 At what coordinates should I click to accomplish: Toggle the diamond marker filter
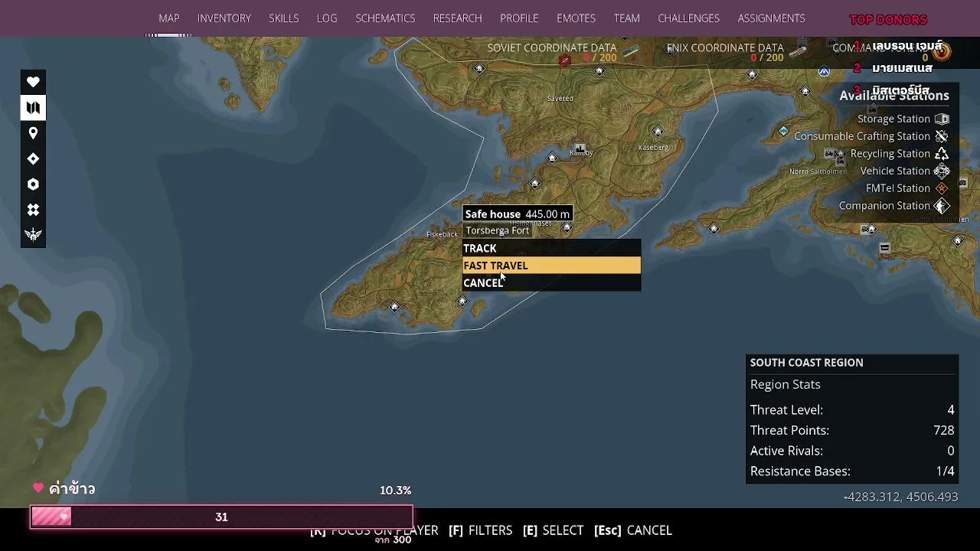pos(33,158)
